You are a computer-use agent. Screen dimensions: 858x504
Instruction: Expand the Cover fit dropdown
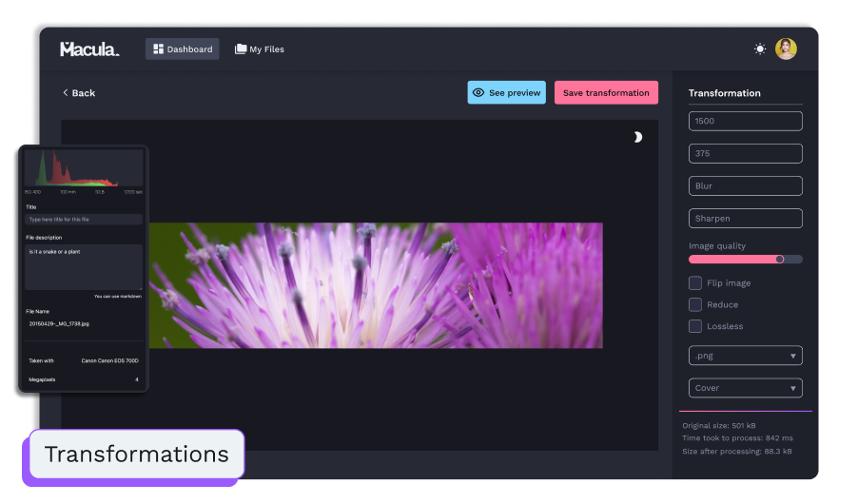745,388
